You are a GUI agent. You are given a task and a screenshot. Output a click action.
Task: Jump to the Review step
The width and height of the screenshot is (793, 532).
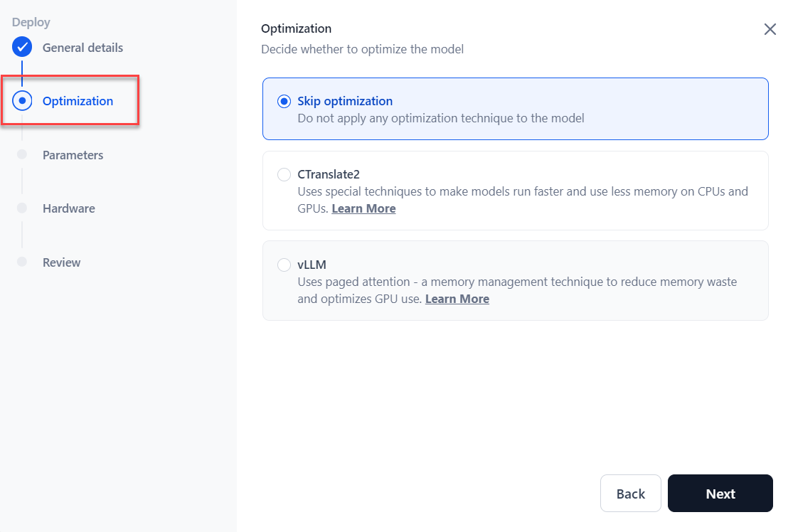click(x=61, y=262)
